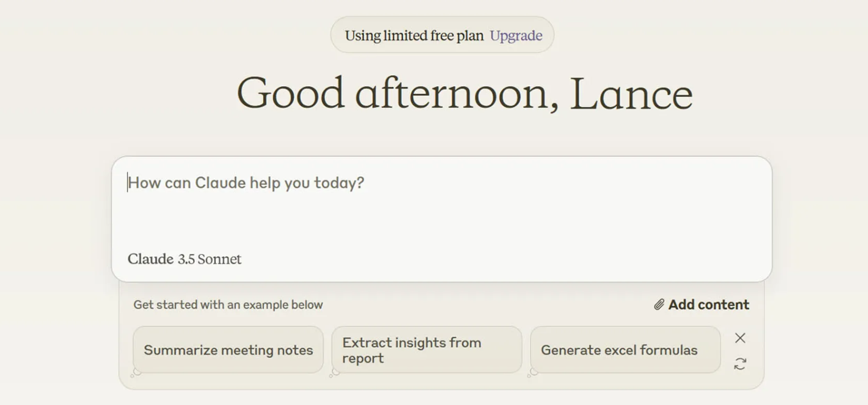868x405 pixels.
Task: Click bubble tail on Summarize meeting notes chip
Action: [136, 373]
